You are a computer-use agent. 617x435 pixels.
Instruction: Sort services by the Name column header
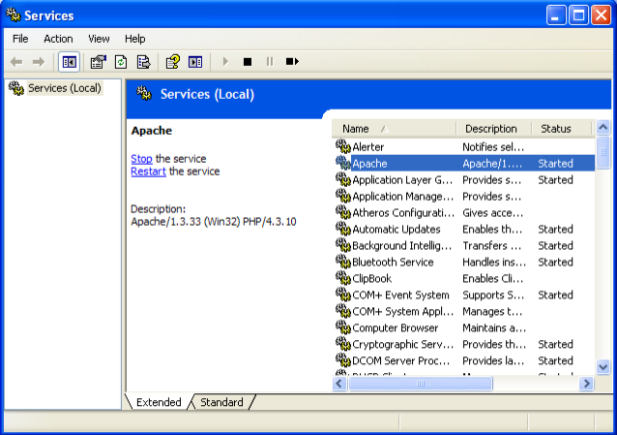pyautogui.click(x=394, y=129)
